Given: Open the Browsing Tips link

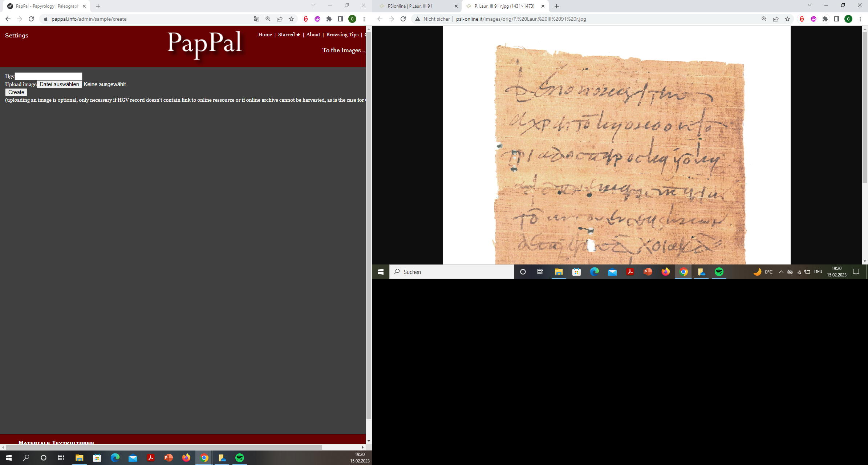Looking at the screenshot, I should coord(342,35).
